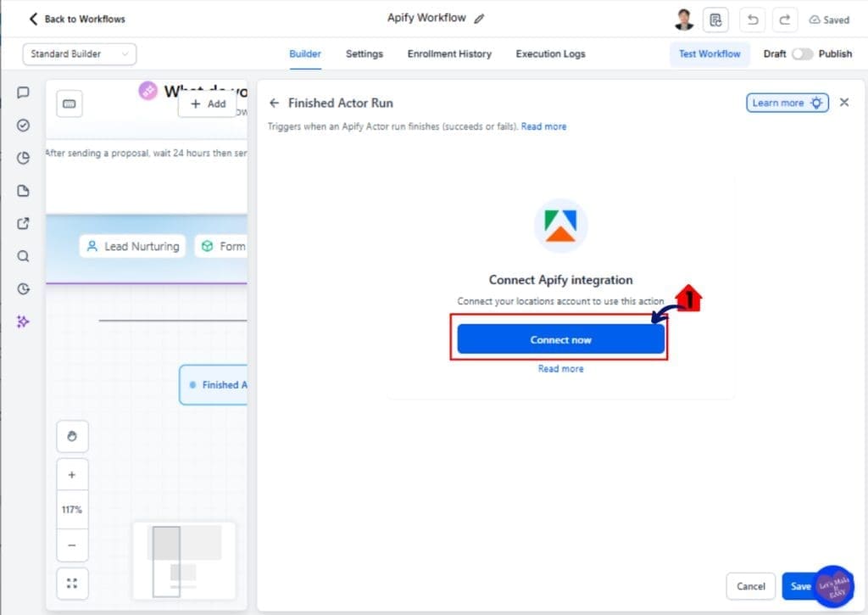Image resolution: width=868 pixels, height=615 pixels.
Task: Click the keyboard icon button
Action: [70, 103]
